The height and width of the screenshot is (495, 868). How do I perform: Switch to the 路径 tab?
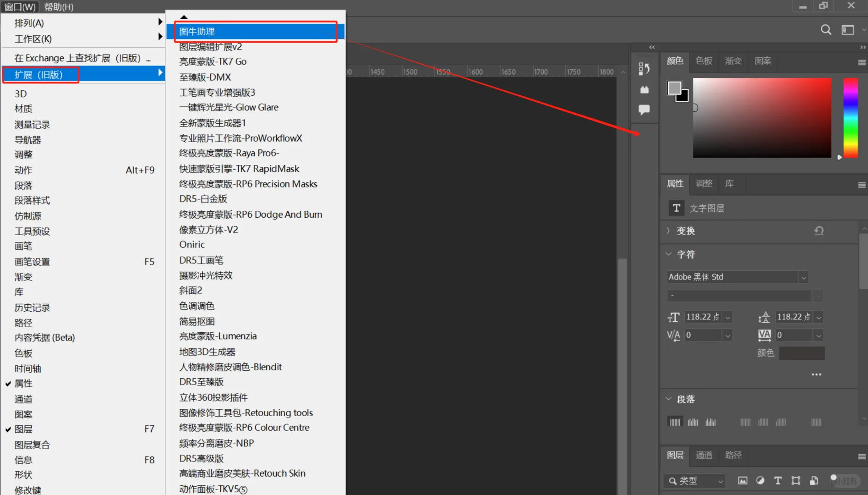[x=733, y=455]
